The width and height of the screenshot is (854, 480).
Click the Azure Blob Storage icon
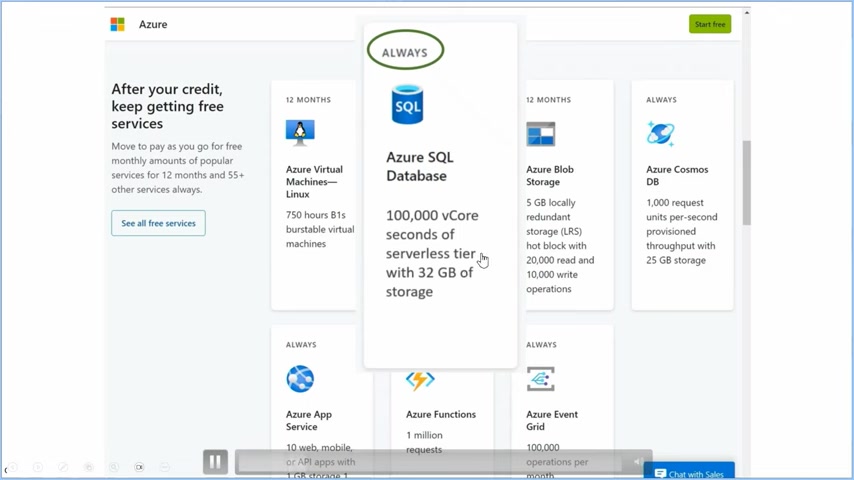(x=540, y=134)
